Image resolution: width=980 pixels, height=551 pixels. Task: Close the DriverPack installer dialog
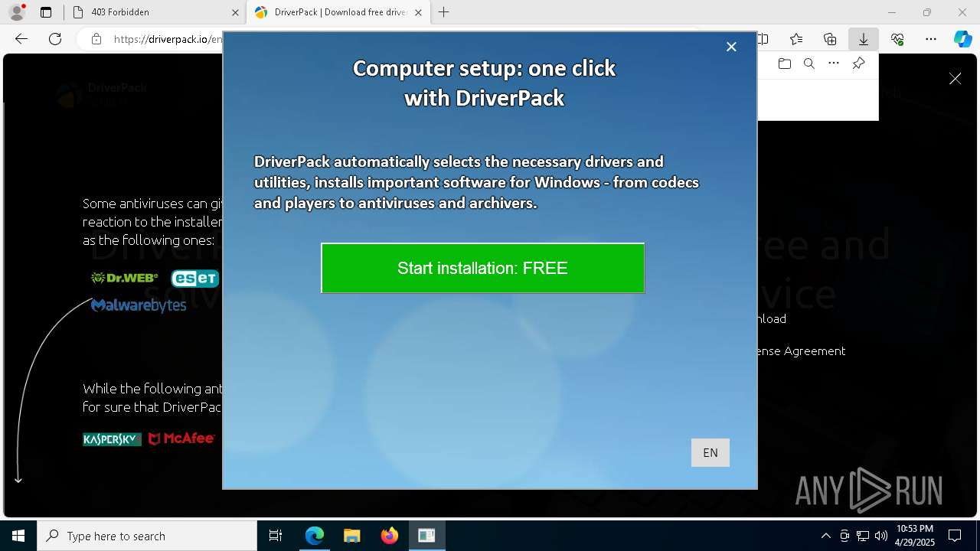(x=731, y=47)
